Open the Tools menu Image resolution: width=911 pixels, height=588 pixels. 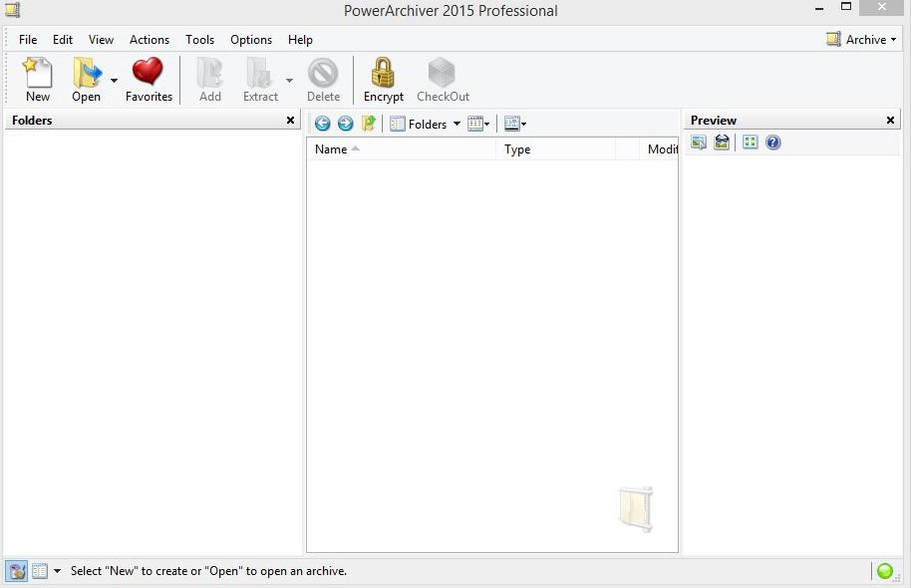point(200,40)
